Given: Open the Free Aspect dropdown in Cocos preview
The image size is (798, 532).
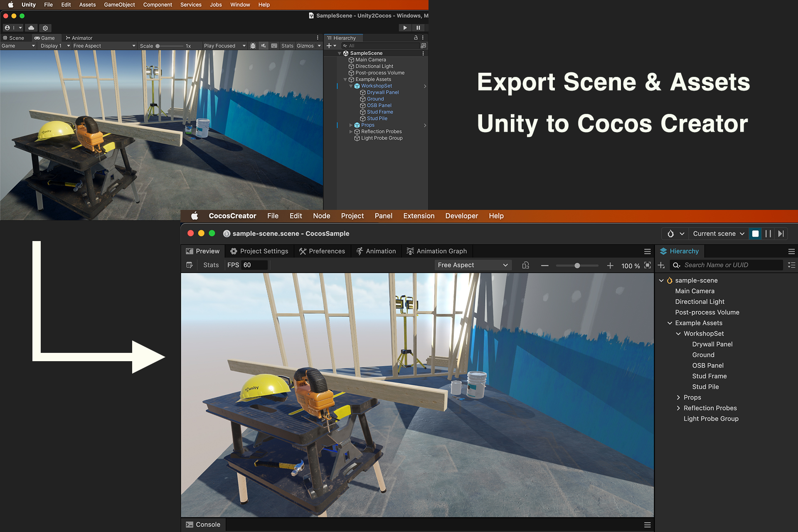Looking at the screenshot, I should 473,265.
